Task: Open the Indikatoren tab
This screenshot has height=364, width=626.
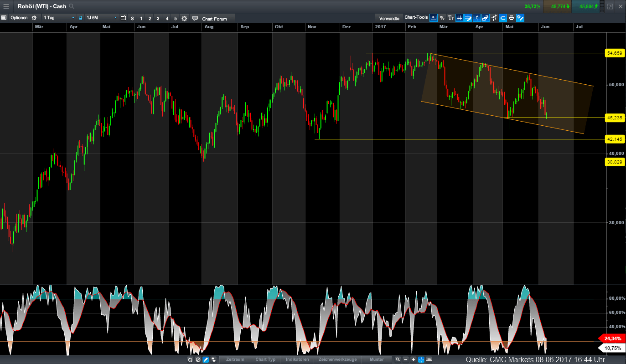Action: 297,359
